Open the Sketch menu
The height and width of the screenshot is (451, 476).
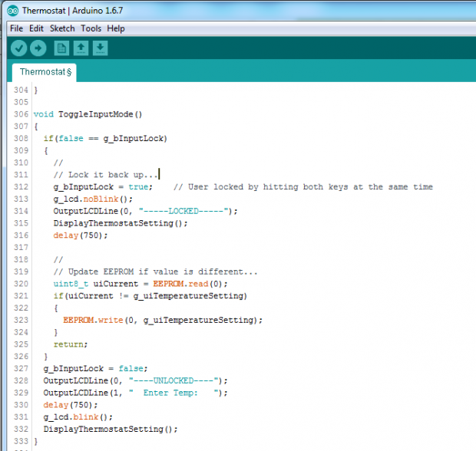tap(62, 28)
